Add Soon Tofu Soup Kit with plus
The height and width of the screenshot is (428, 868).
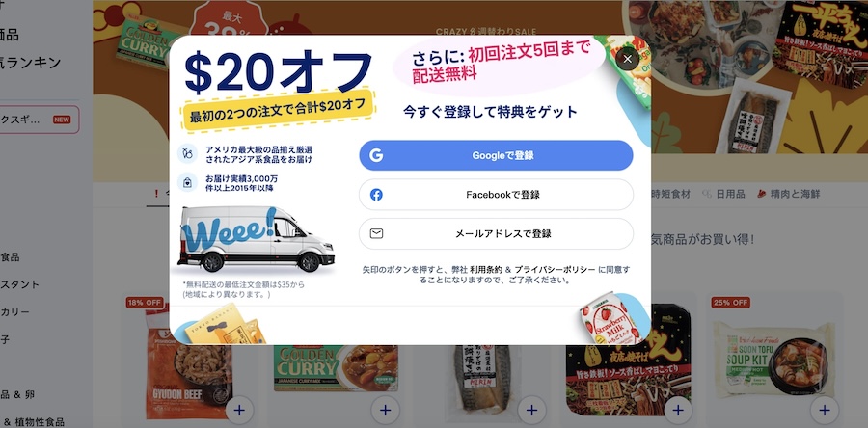(x=825, y=411)
